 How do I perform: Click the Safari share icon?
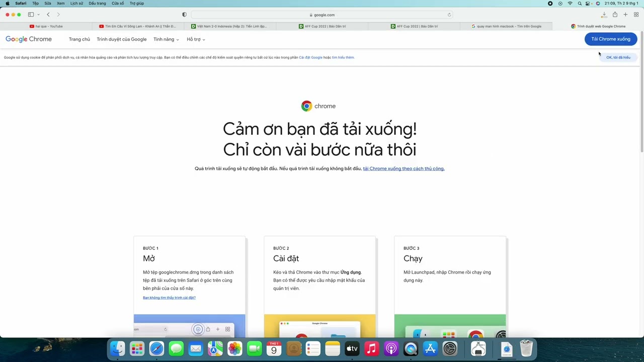615,15
